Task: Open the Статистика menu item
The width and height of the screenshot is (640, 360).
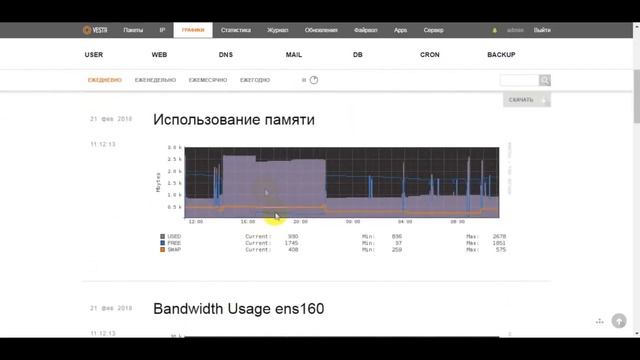Action: pos(236,30)
